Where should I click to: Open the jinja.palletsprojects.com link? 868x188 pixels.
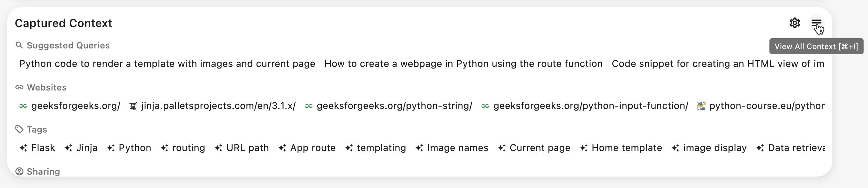click(x=213, y=106)
